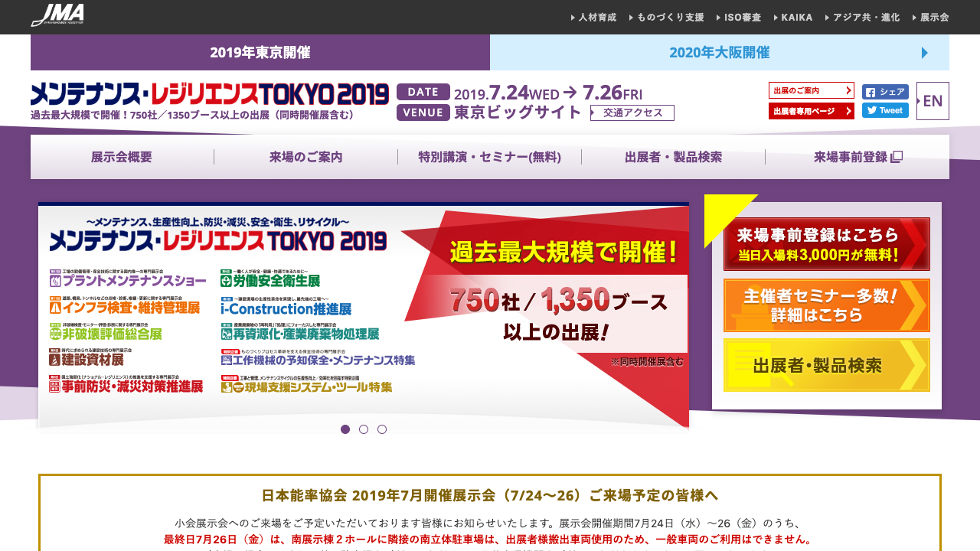
Task: Open 展示会概要 menu
Action: click(122, 157)
